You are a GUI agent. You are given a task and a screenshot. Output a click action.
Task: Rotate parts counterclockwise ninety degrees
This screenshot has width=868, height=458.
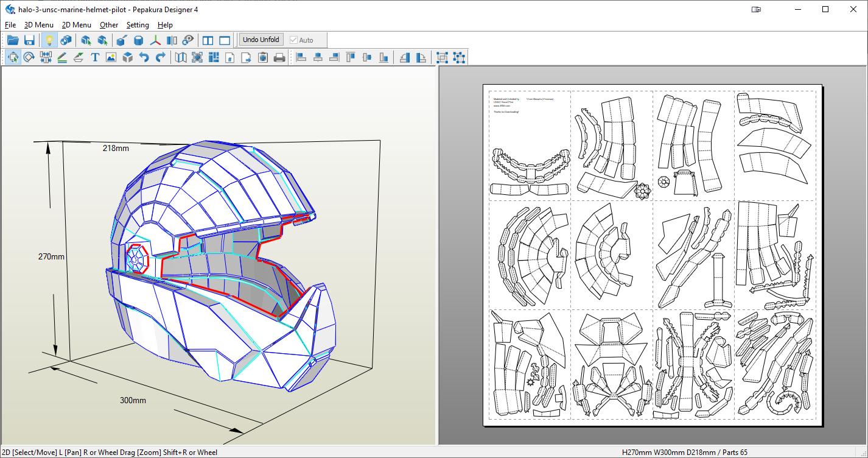pyautogui.click(x=405, y=57)
